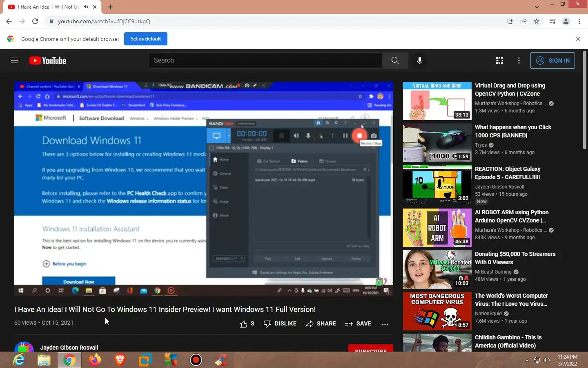Reload the page with refresh icon
Image resolution: width=588 pixels, height=368 pixels.
pyautogui.click(x=35, y=21)
